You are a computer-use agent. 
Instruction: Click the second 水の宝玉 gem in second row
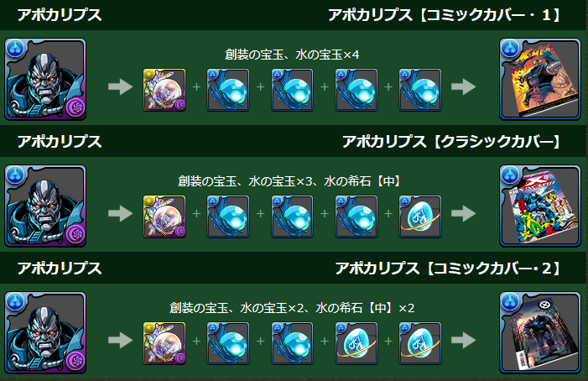(292, 217)
